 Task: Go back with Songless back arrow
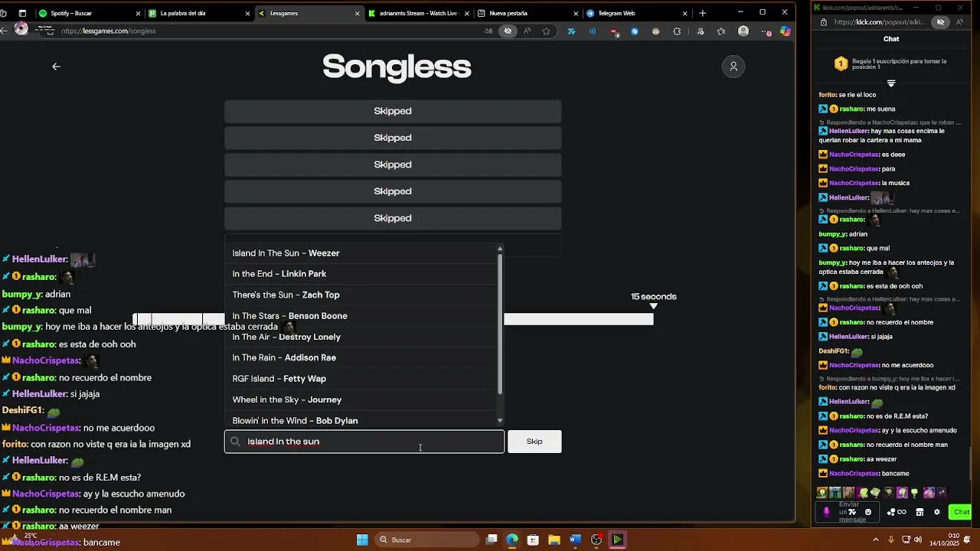[56, 67]
